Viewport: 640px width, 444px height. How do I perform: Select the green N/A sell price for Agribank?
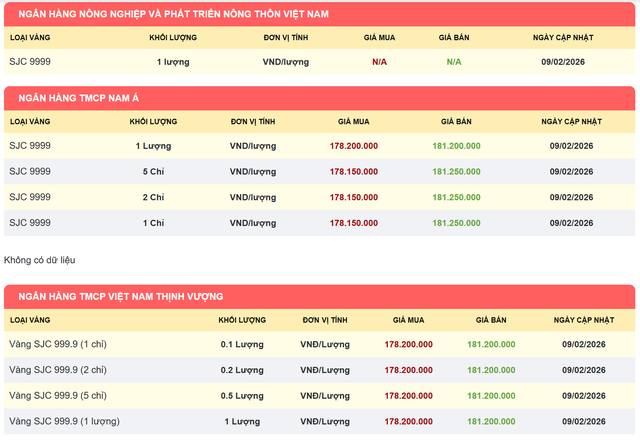pos(454,62)
